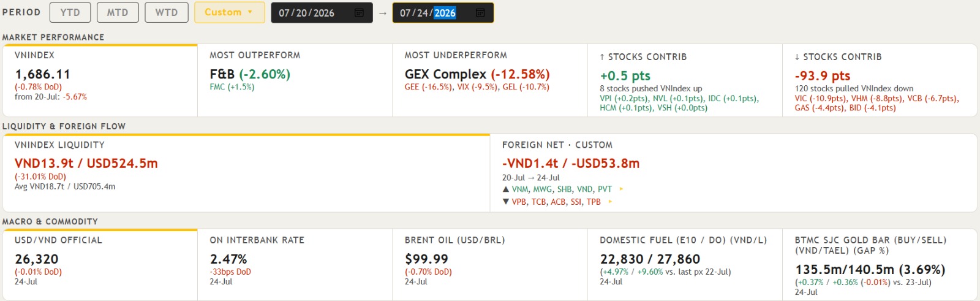This screenshot has height=301, width=980.
Task: Select the WTD period button
Action: click(167, 12)
